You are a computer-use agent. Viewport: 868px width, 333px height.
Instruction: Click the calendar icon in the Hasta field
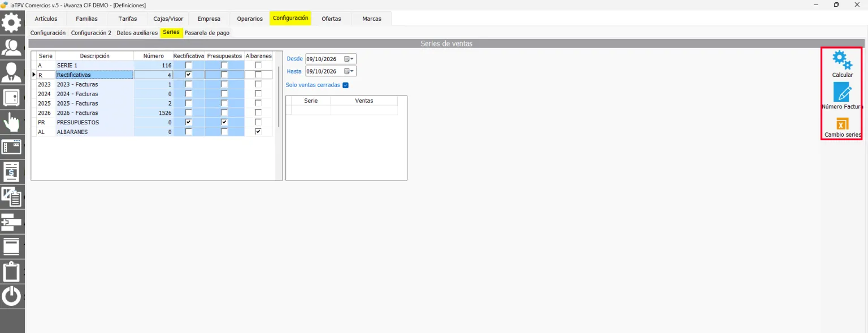pyautogui.click(x=347, y=71)
